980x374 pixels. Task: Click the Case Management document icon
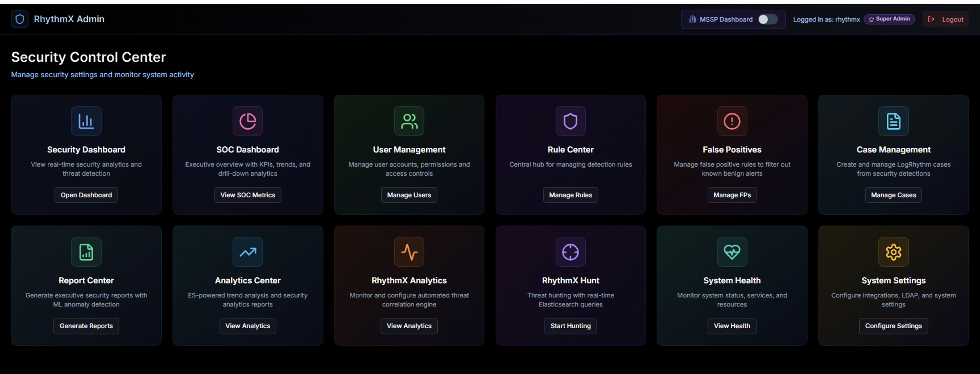tap(893, 121)
